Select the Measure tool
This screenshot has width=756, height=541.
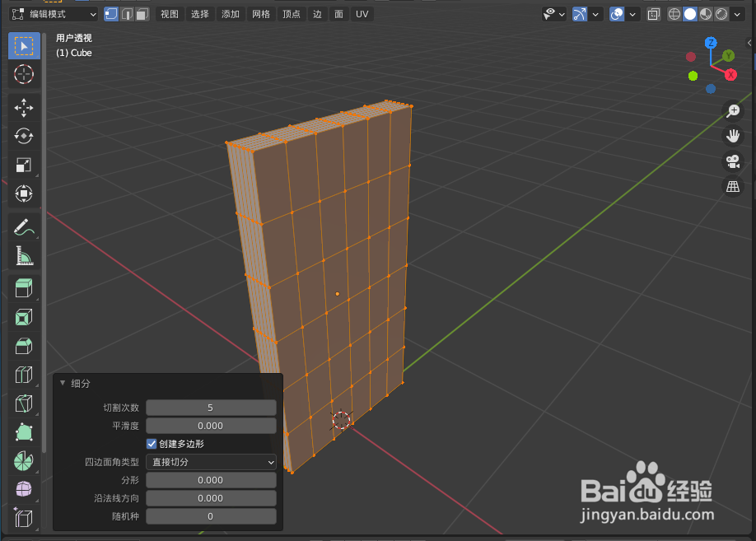point(23,256)
